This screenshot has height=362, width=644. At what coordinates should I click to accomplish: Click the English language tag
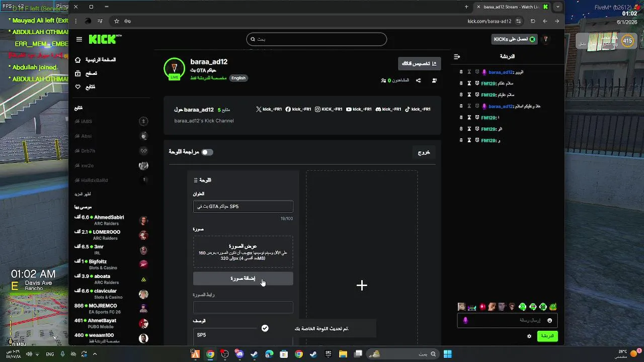238,78
